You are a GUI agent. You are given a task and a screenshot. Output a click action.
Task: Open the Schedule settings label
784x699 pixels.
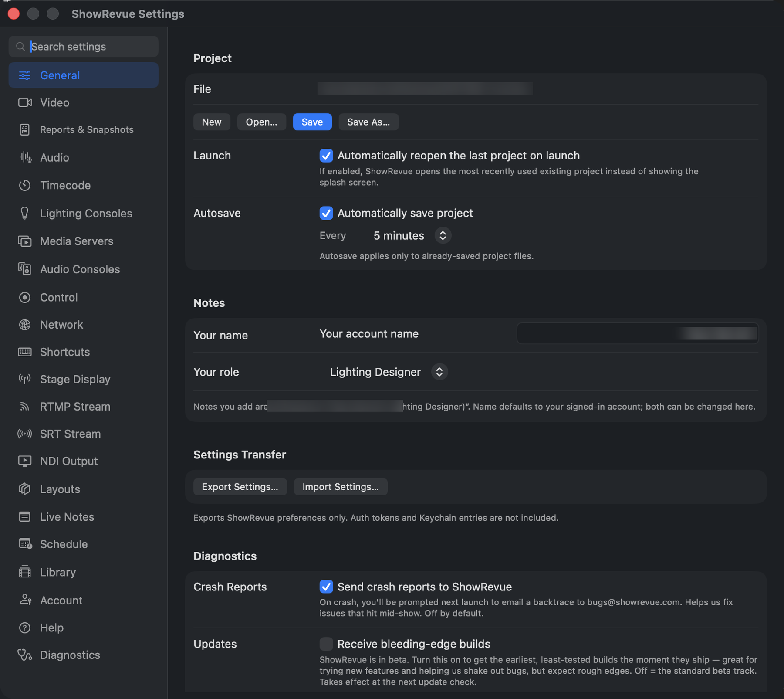click(64, 544)
